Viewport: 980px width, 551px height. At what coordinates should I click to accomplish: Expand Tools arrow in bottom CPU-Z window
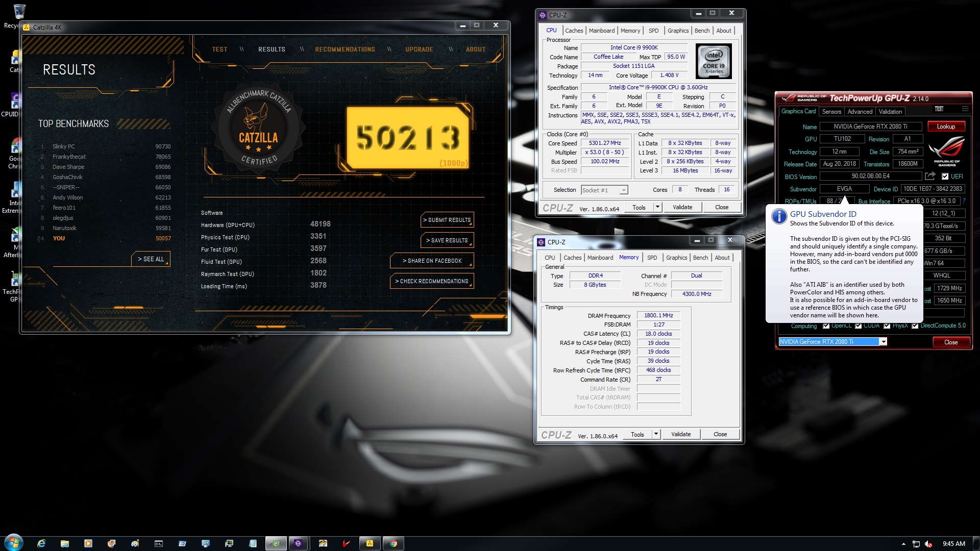(656, 434)
